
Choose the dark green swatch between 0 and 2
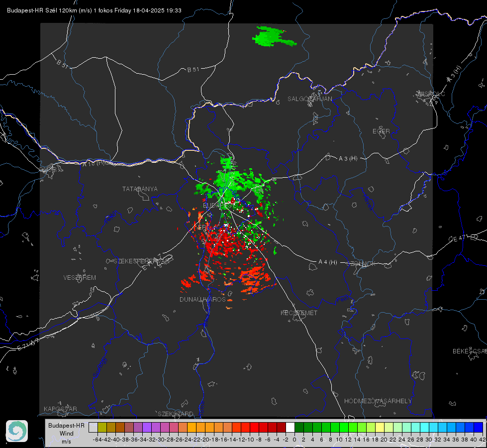click(x=299, y=427)
